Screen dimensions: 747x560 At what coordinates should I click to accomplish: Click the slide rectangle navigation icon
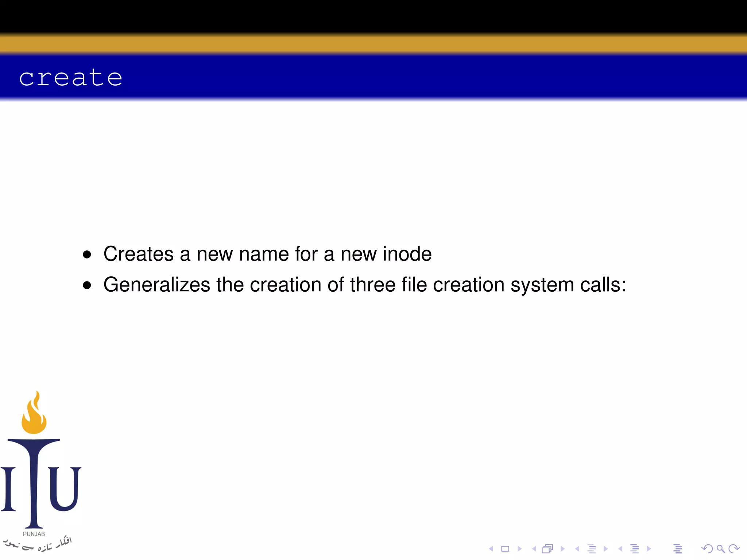(x=505, y=549)
